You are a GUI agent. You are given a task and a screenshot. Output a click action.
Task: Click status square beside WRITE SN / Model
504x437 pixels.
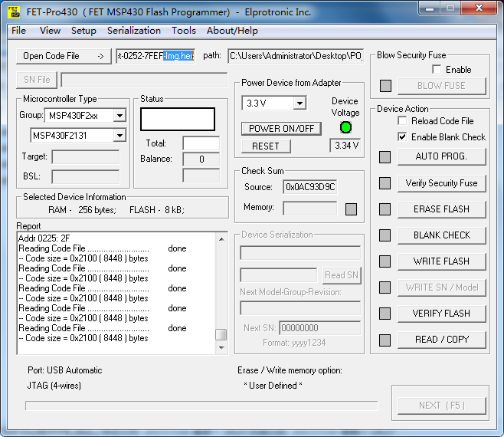[x=385, y=287]
